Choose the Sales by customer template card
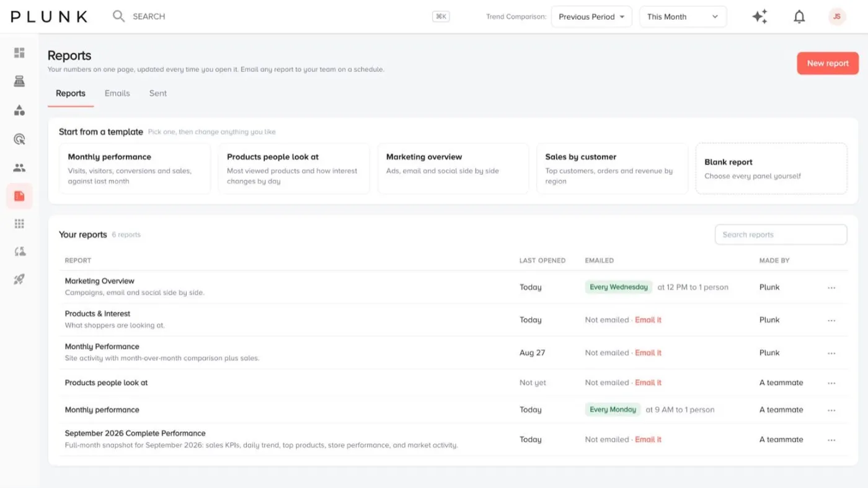The height and width of the screenshot is (488, 868). point(612,169)
